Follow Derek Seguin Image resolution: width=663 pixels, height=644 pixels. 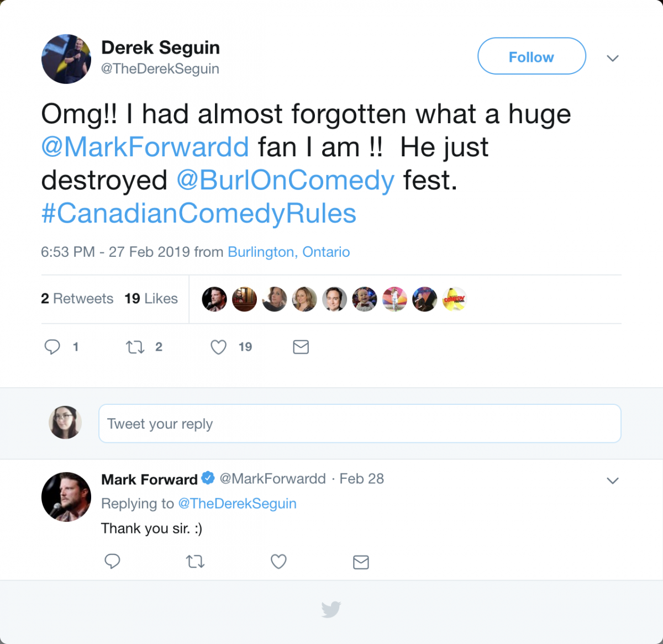(531, 56)
